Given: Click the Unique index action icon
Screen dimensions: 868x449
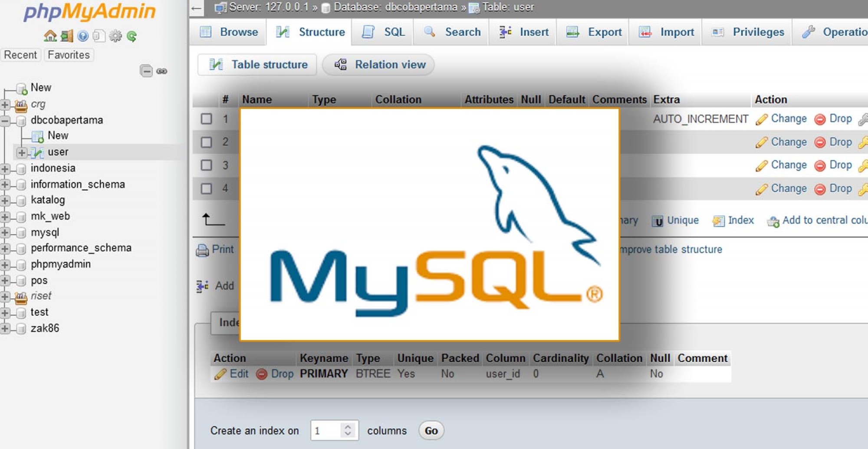Looking at the screenshot, I should 675,221.
